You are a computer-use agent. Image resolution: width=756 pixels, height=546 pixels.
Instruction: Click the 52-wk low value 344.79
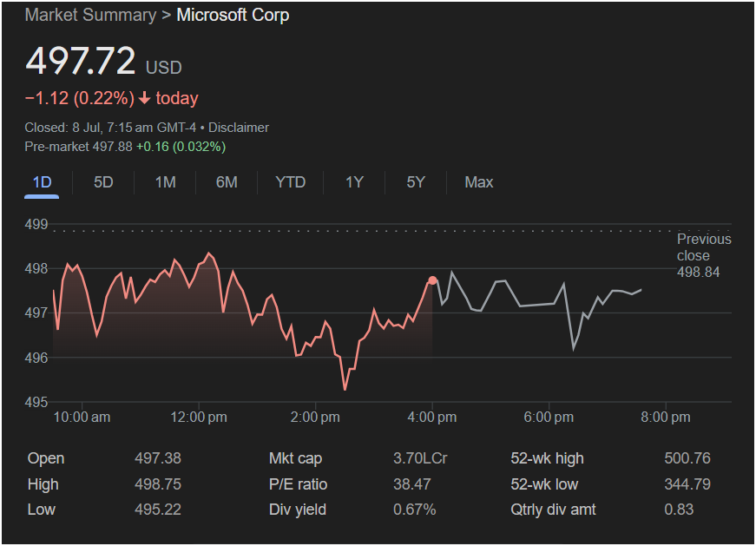tap(687, 484)
